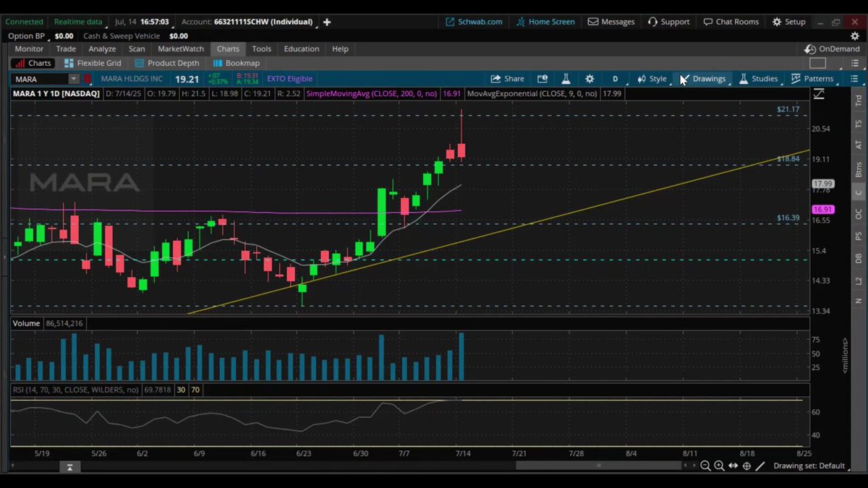Zoom out chart with magnifier minus icon

point(705,466)
